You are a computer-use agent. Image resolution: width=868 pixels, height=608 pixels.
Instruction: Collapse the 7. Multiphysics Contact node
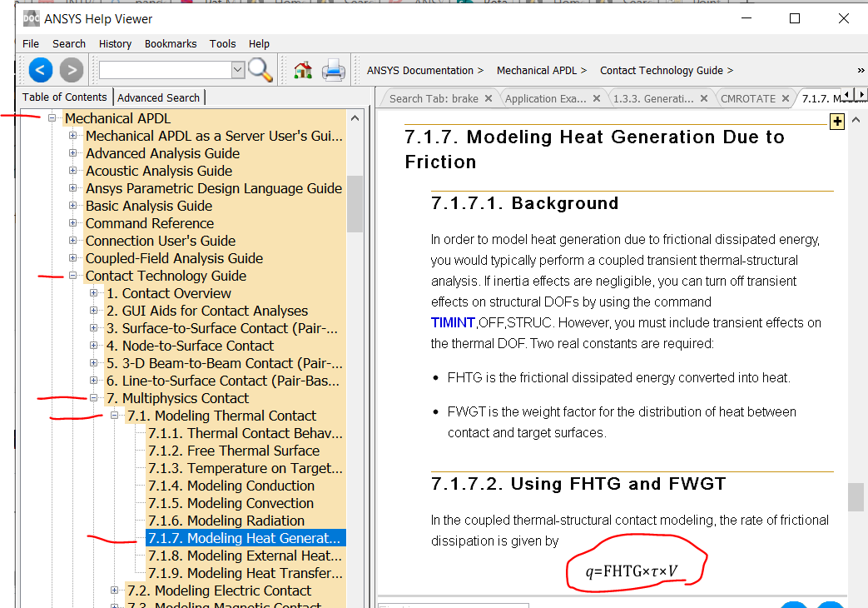point(93,398)
